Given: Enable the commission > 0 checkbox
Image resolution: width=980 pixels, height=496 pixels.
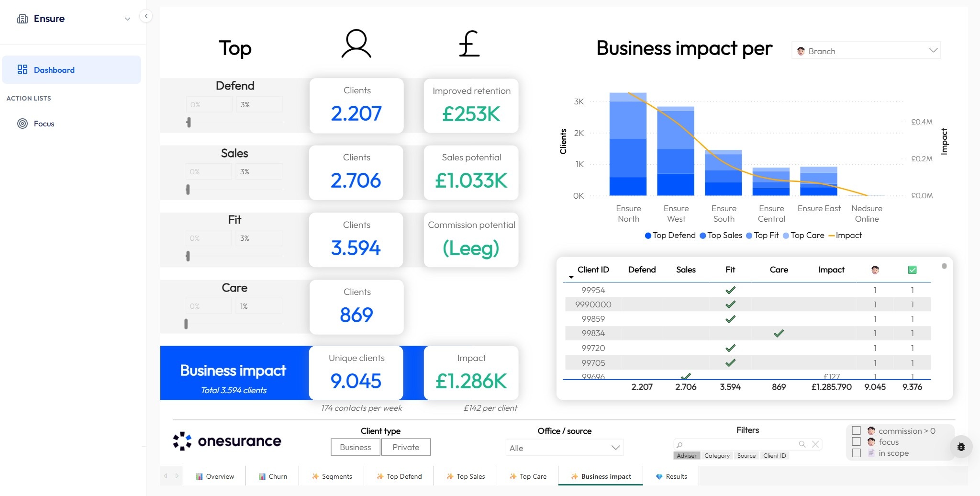Looking at the screenshot, I should [856, 430].
